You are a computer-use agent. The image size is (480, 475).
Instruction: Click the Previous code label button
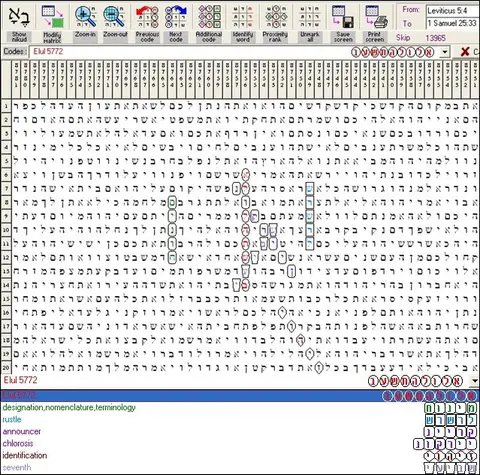tap(147, 37)
